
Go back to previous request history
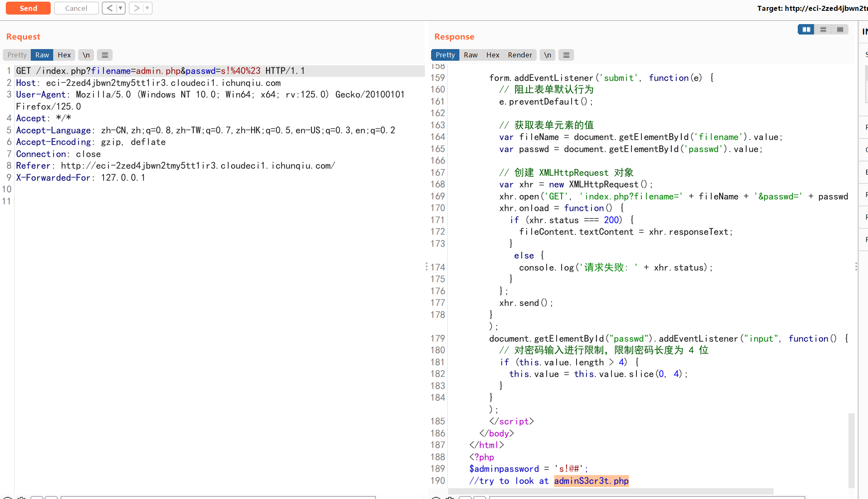tap(109, 8)
